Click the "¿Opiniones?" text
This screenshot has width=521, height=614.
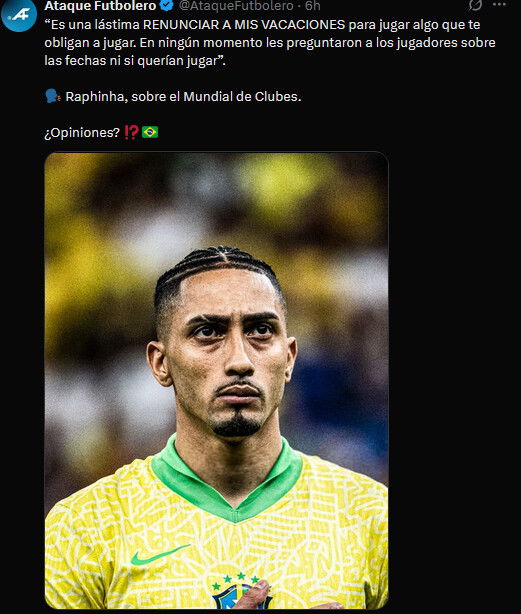[82, 133]
